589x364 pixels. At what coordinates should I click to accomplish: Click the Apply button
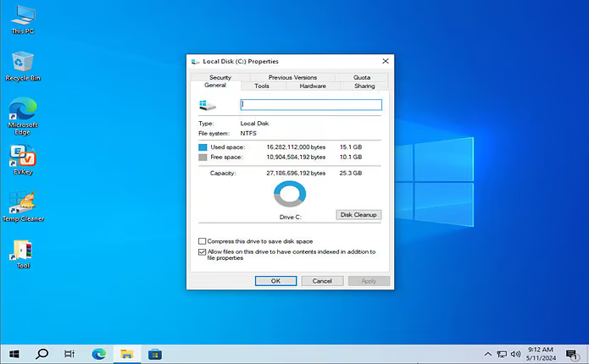(x=369, y=281)
